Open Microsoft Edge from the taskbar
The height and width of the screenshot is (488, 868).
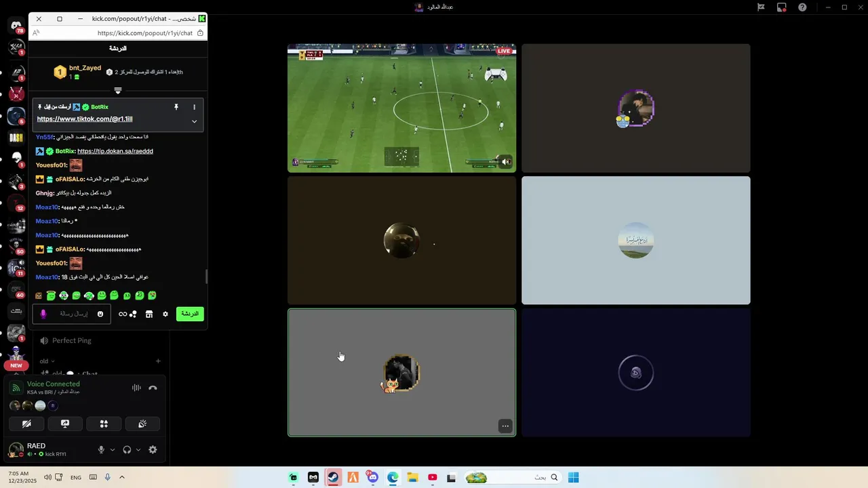click(393, 477)
